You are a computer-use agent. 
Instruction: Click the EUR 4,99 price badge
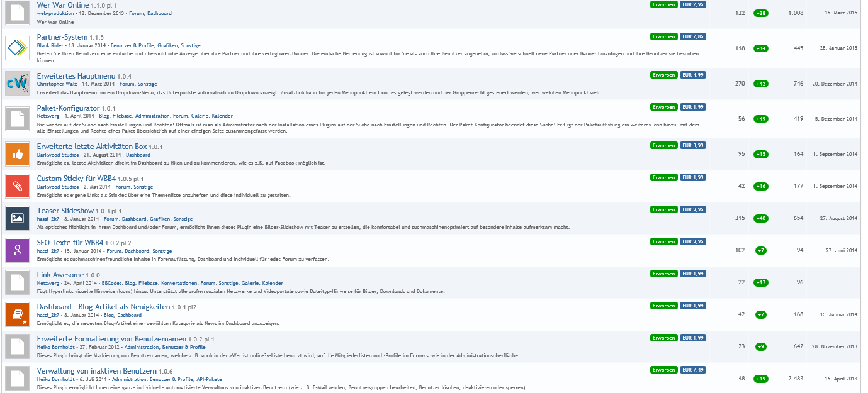click(693, 75)
